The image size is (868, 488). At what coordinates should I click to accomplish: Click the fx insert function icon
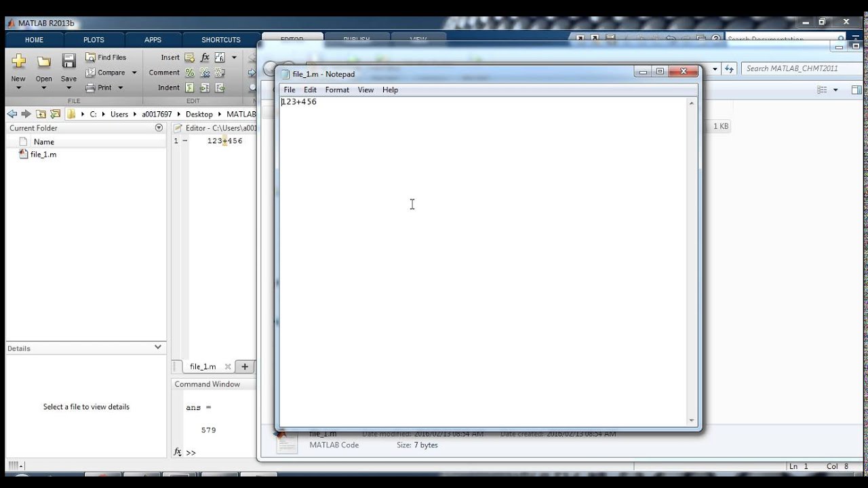coord(205,58)
